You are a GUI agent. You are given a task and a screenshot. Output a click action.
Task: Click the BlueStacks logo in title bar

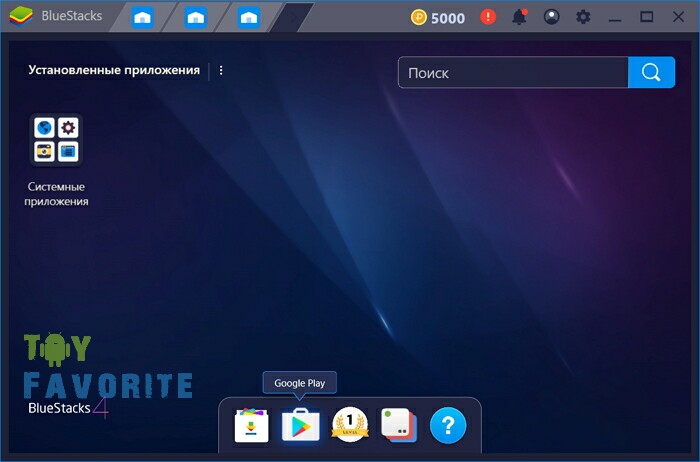point(21,17)
